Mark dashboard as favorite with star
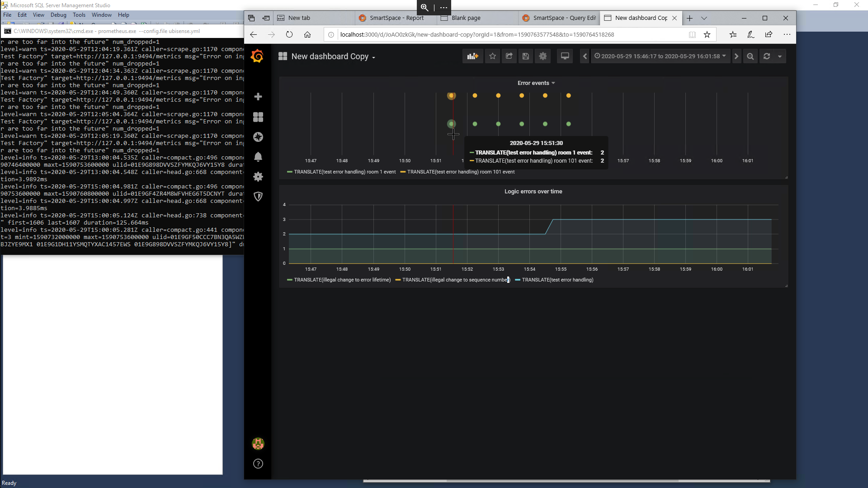Screen dimensions: 868x488 [x=493, y=56]
